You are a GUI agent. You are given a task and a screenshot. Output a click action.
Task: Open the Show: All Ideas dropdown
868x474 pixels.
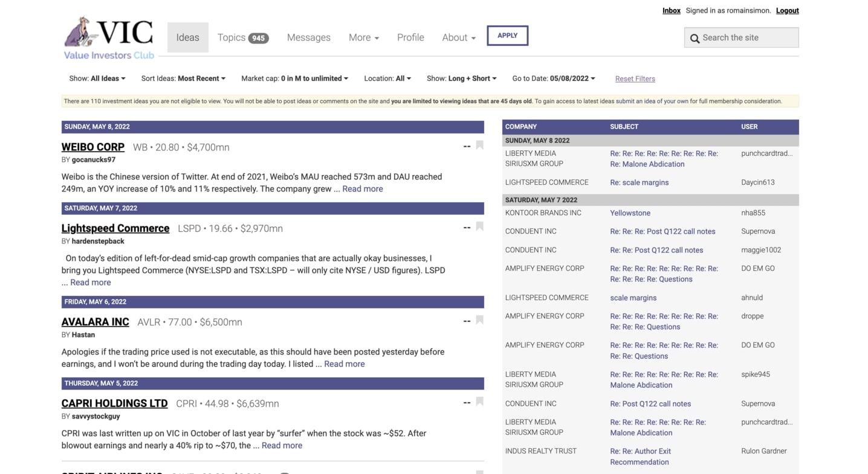pyautogui.click(x=97, y=78)
